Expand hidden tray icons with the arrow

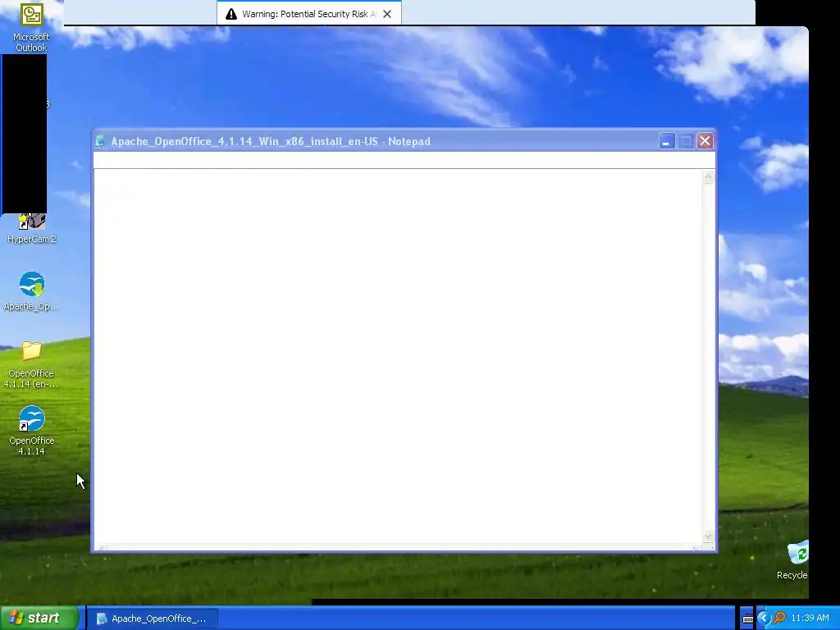coord(764,619)
